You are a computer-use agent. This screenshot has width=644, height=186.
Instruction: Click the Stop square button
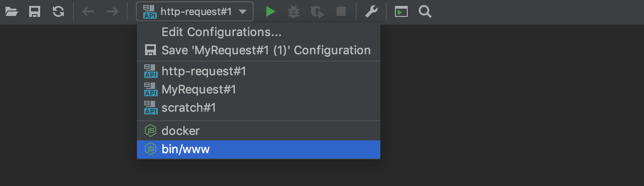pos(341,12)
